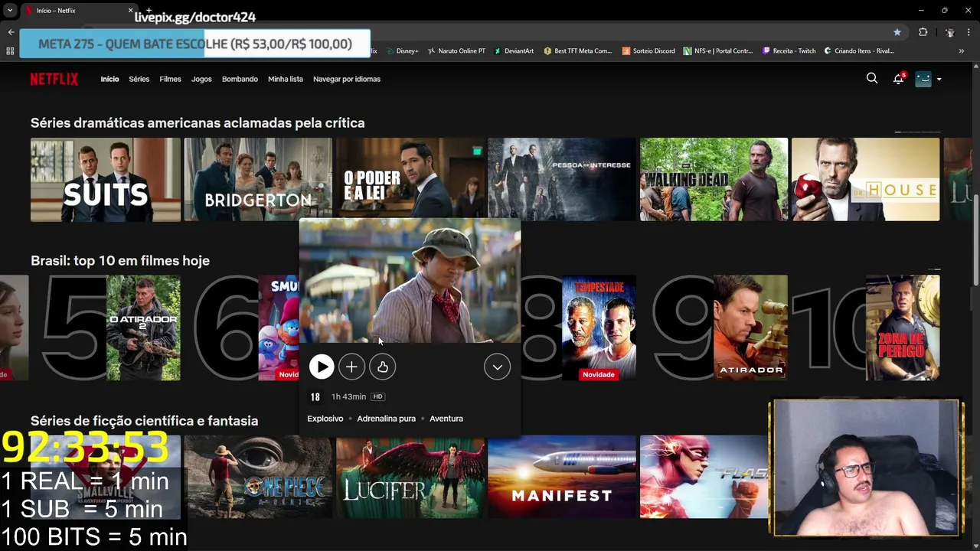Image resolution: width=980 pixels, height=551 pixels.
Task: Open the Receita - Twitch bookmark
Action: click(789, 51)
